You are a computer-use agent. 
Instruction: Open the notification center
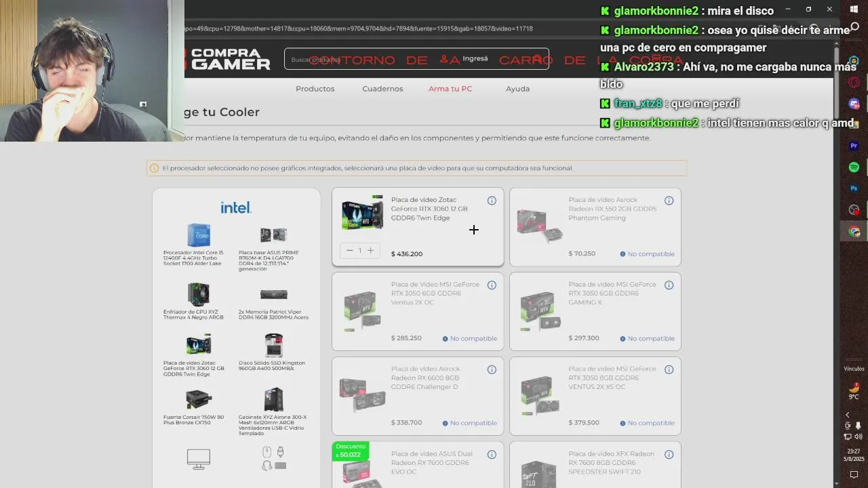[x=854, y=474]
